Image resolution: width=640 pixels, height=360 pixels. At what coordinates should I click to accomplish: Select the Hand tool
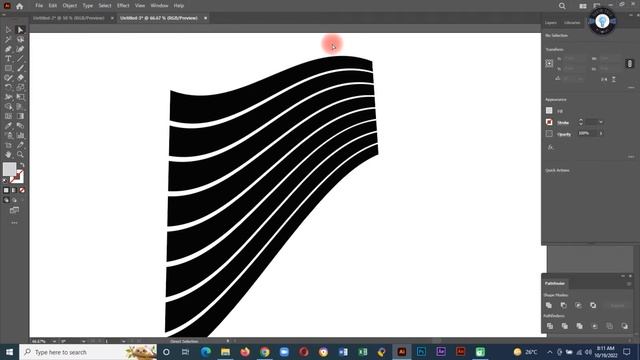[x=8, y=154]
